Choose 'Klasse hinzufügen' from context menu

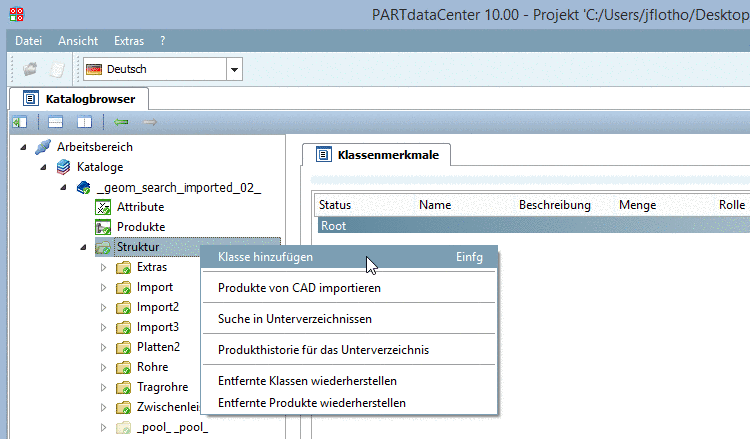coord(265,257)
